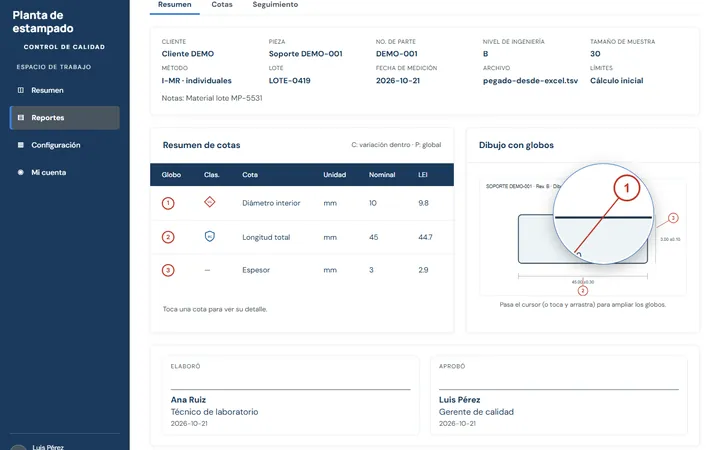Click the Resumen sidebar icon

21,90
